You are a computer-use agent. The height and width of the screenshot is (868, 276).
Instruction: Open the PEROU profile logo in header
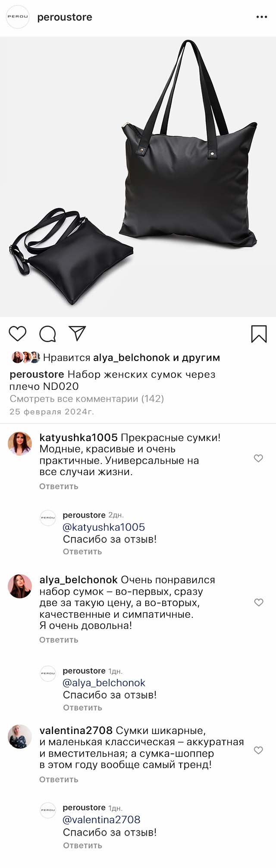click(18, 17)
